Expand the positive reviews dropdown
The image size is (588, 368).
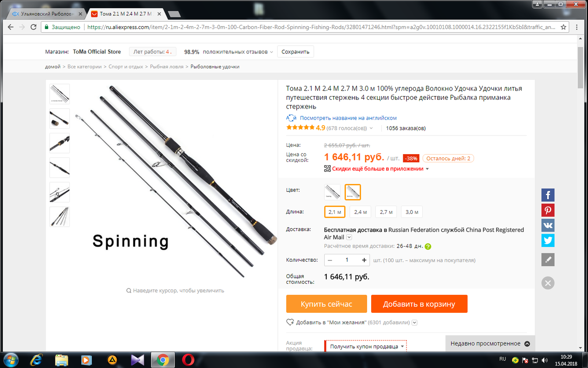point(271,52)
